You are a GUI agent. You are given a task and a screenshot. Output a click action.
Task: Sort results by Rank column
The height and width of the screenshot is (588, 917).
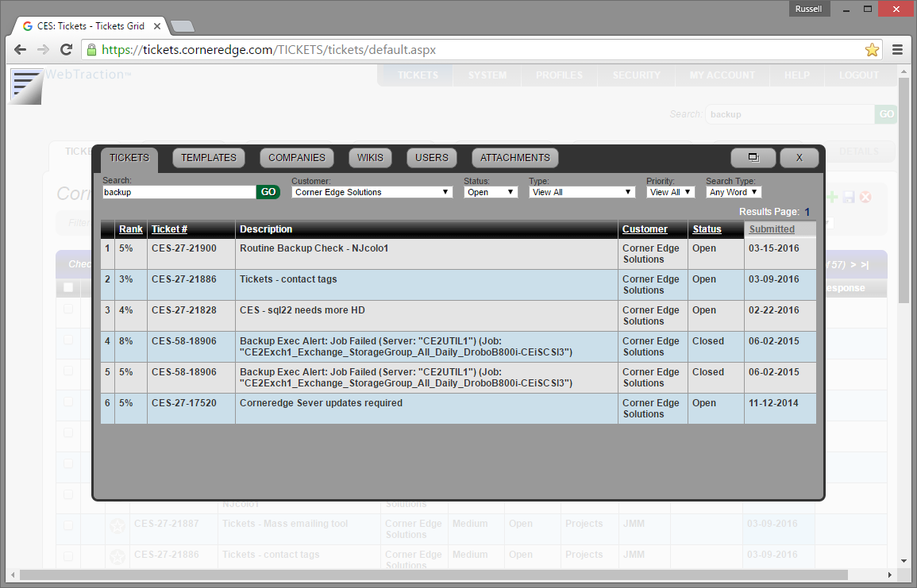coord(131,229)
